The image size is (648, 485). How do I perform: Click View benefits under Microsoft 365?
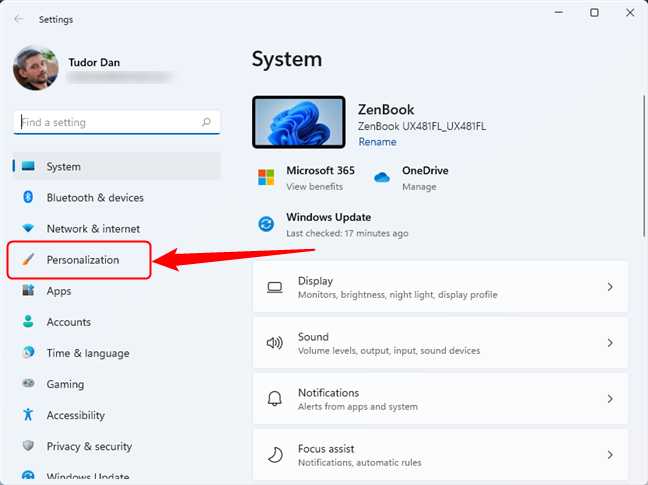(x=314, y=187)
